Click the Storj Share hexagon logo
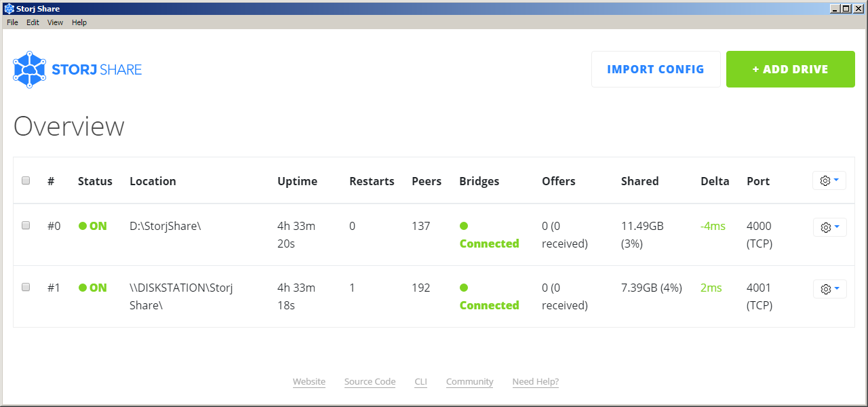 29,70
